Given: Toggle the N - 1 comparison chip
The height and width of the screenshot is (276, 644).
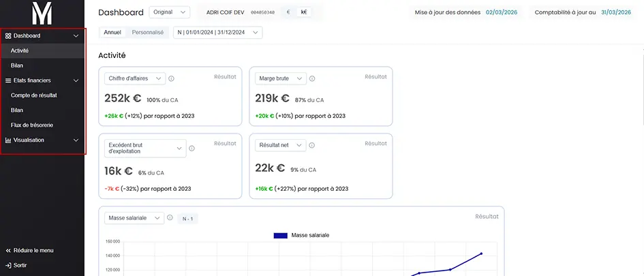Looking at the screenshot, I should point(187,218).
